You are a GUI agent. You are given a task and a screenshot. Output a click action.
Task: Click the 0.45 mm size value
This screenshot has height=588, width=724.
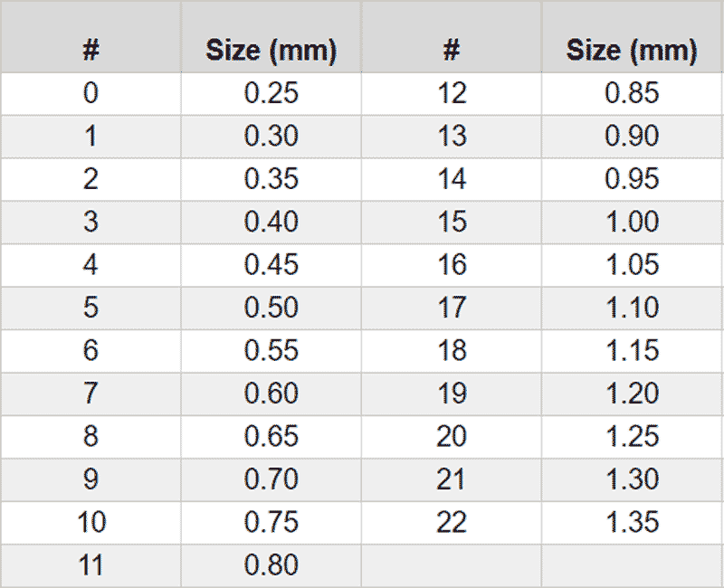tap(271, 265)
